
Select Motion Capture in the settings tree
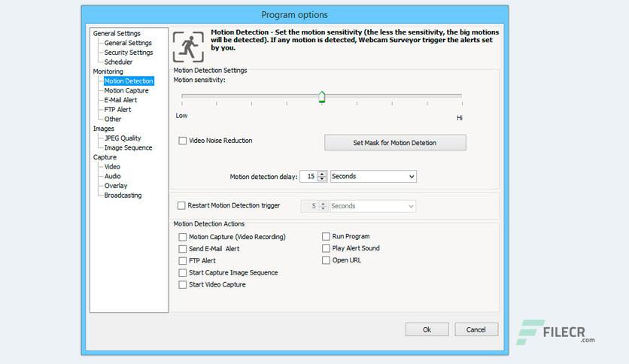click(x=126, y=90)
